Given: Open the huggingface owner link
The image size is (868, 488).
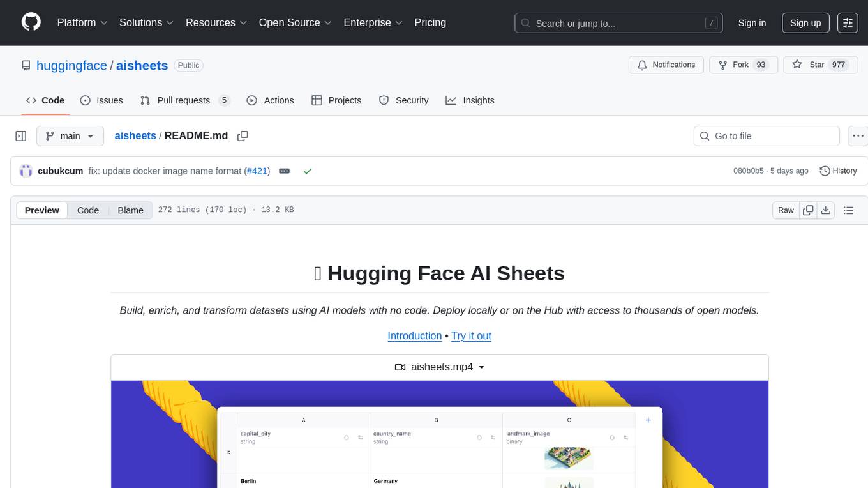Looking at the screenshot, I should tap(71, 65).
